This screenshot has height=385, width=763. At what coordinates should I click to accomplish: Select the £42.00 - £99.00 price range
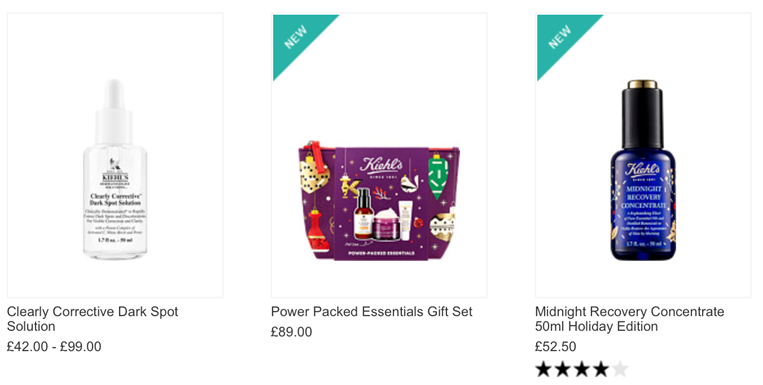[54, 347]
